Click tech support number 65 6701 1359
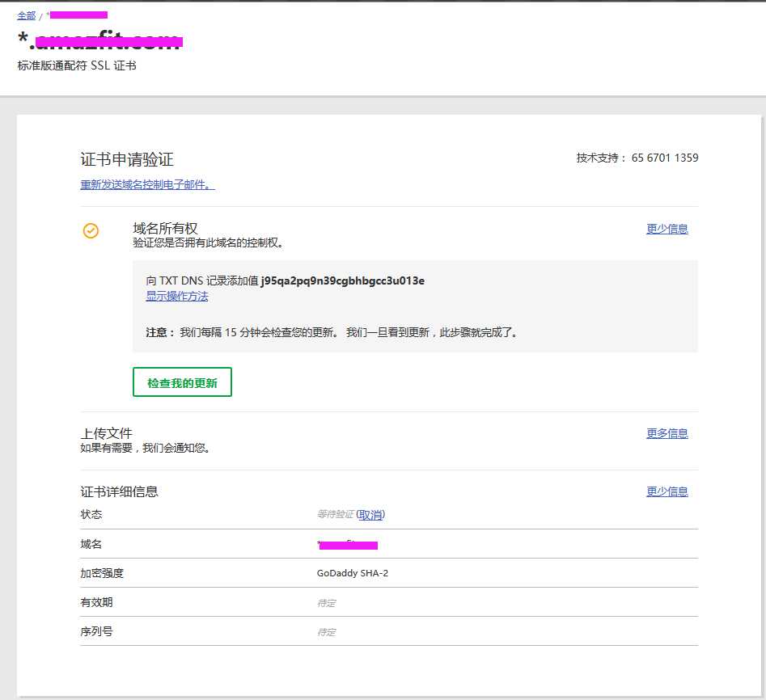 click(665, 158)
